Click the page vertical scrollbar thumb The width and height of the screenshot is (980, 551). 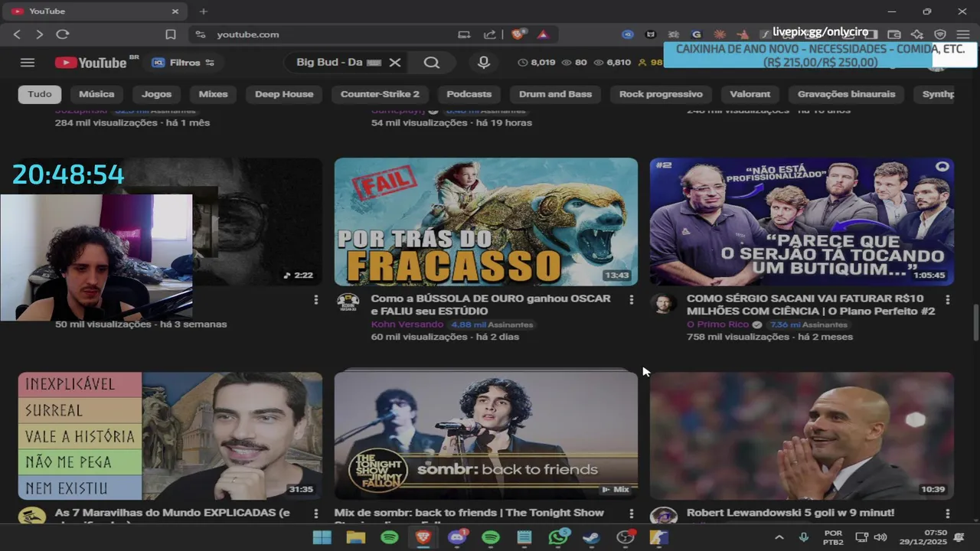pyautogui.click(x=975, y=323)
